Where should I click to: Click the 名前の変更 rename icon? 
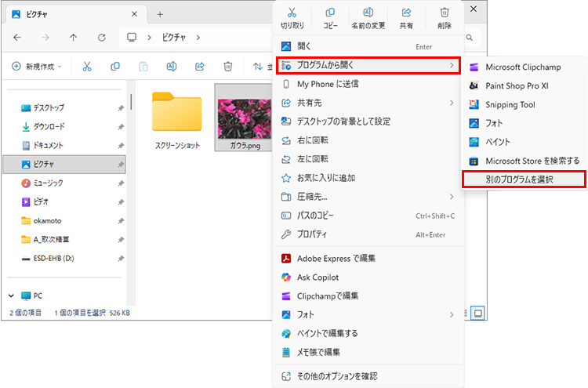coord(368,13)
